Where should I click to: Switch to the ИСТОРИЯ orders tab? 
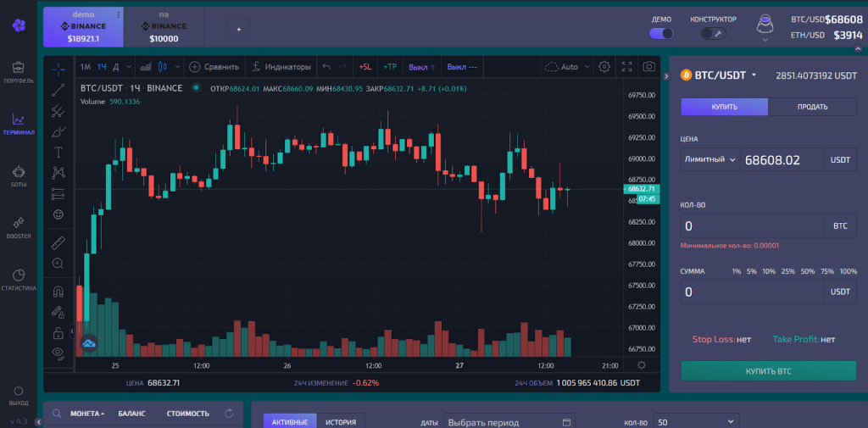pos(341,421)
